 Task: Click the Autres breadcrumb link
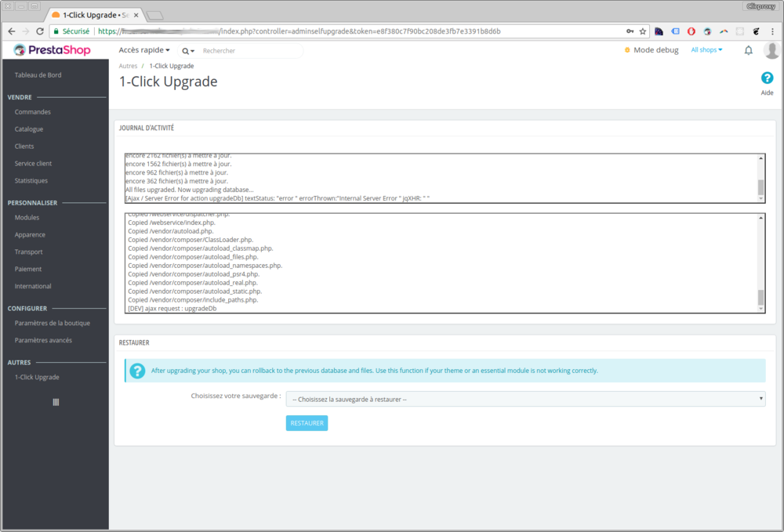click(x=128, y=66)
